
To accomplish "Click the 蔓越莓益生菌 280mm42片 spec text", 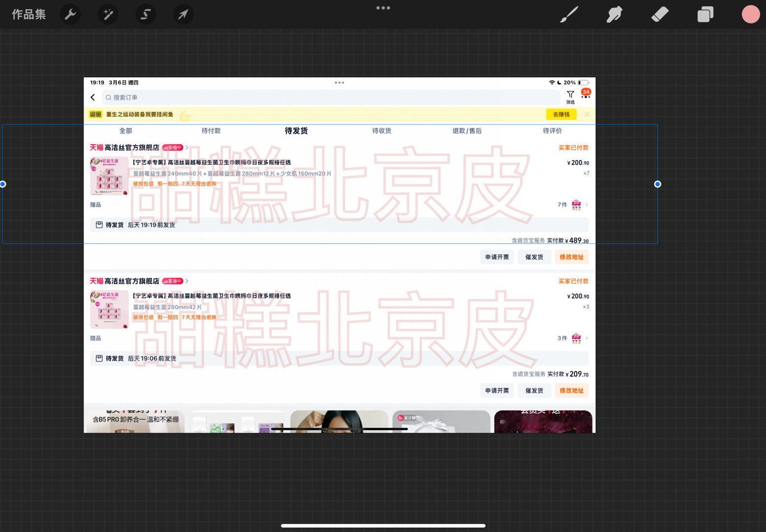I will click(x=168, y=307).
